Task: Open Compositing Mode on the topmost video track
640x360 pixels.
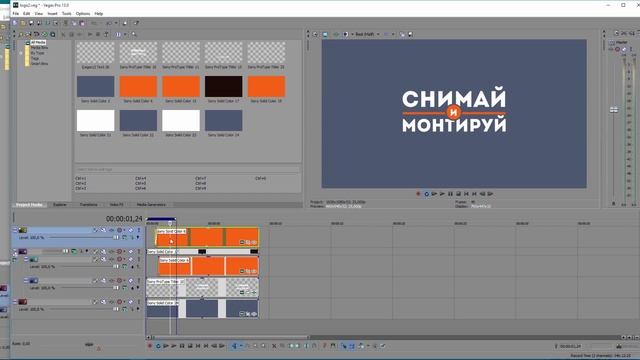Action: click(x=124, y=238)
